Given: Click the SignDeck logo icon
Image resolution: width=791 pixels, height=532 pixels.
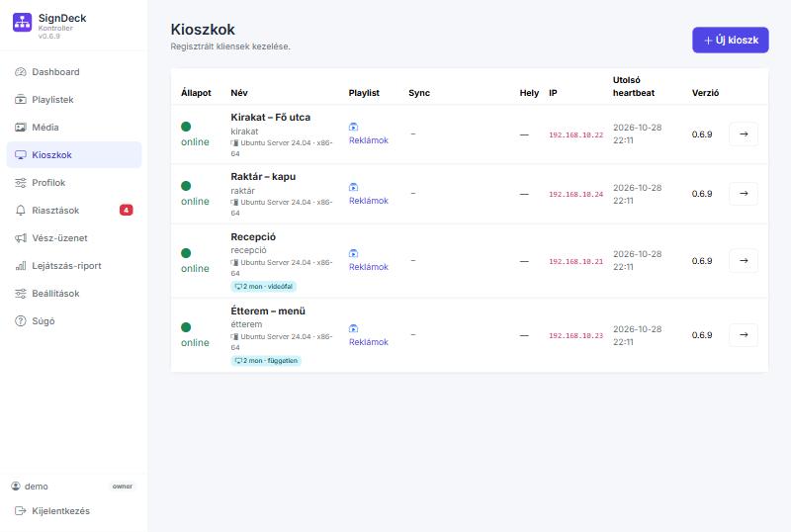Looking at the screenshot, I should click(22, 22).
